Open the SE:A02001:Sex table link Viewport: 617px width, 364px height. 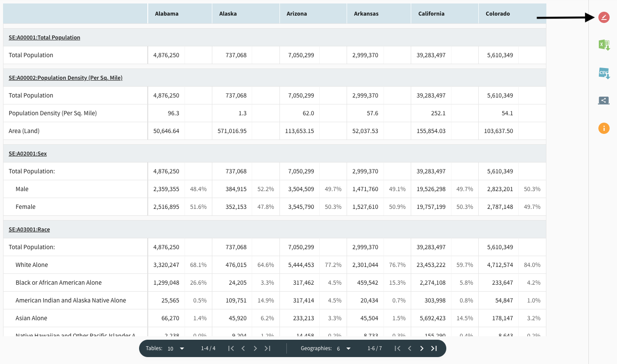pos(28,154)
